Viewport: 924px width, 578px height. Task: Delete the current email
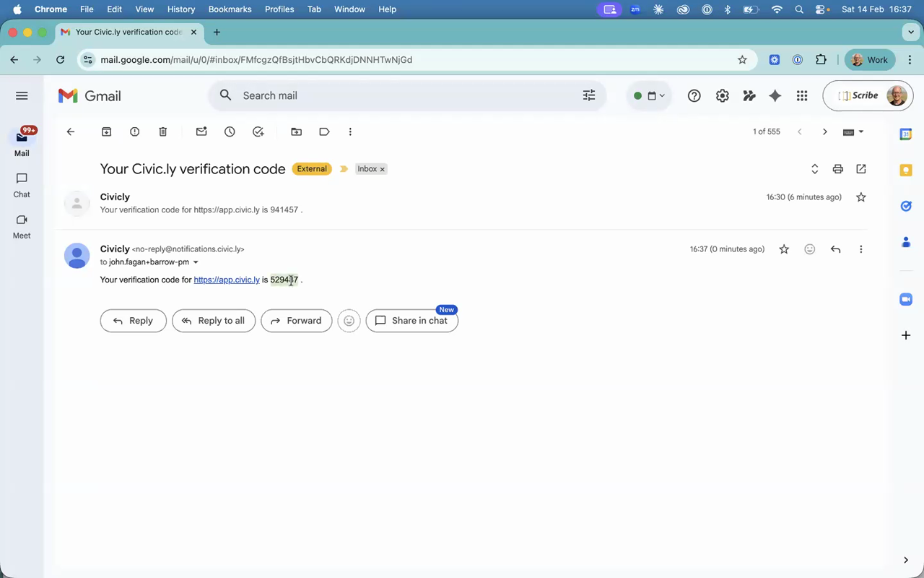tap(162, 131)
